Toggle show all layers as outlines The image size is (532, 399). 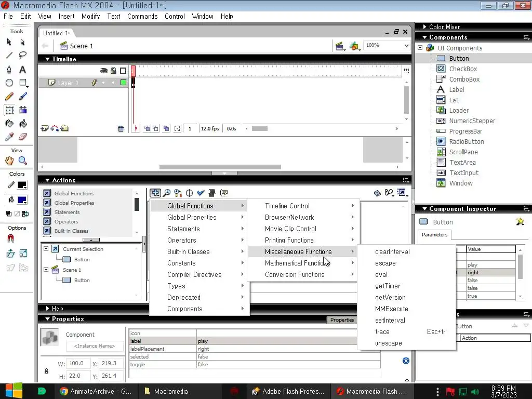pyautogui.click(x=123, y=71)
